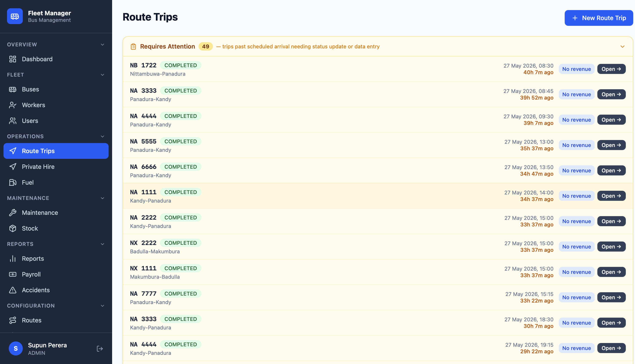Click the Workers person icon
The height and width of the screenshot is (364, 635).
pos(12,105)
